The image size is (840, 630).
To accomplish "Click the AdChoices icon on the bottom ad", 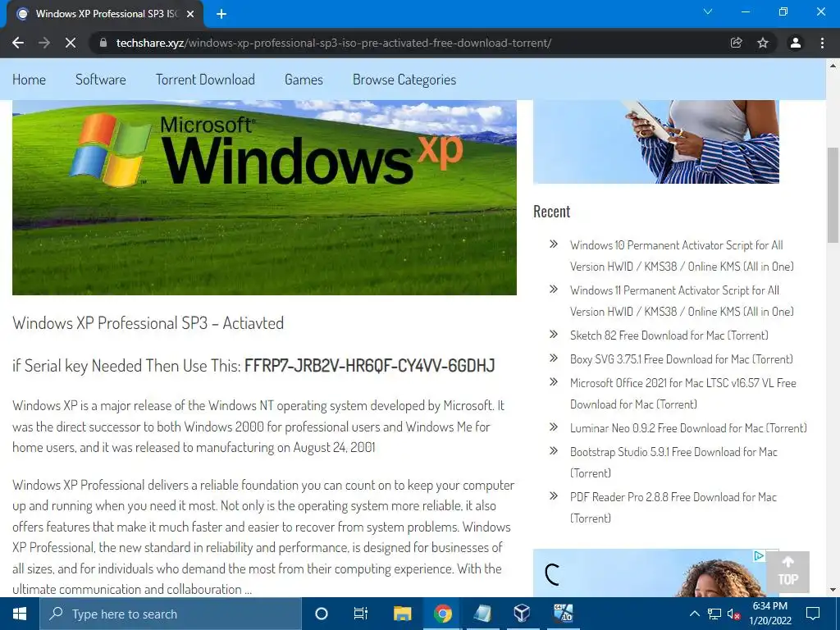I will pyautogui.click(x=759, y=555).
